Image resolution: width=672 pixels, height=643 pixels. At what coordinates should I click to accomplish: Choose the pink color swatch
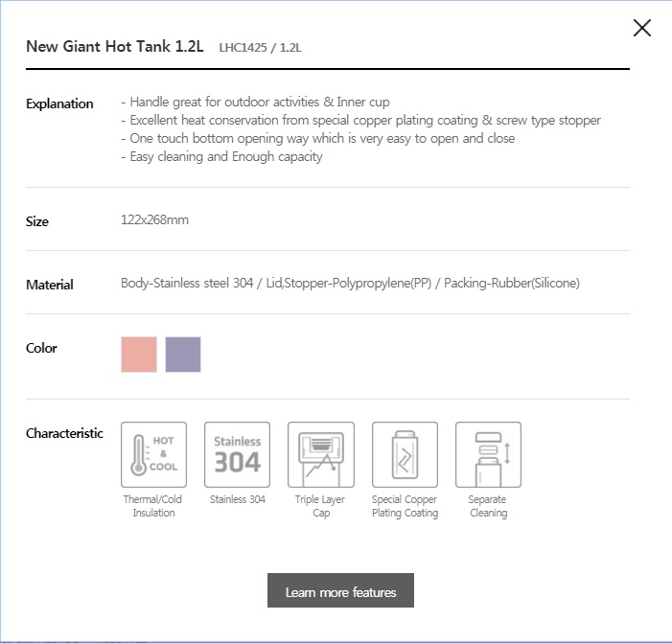click(139, 355)
